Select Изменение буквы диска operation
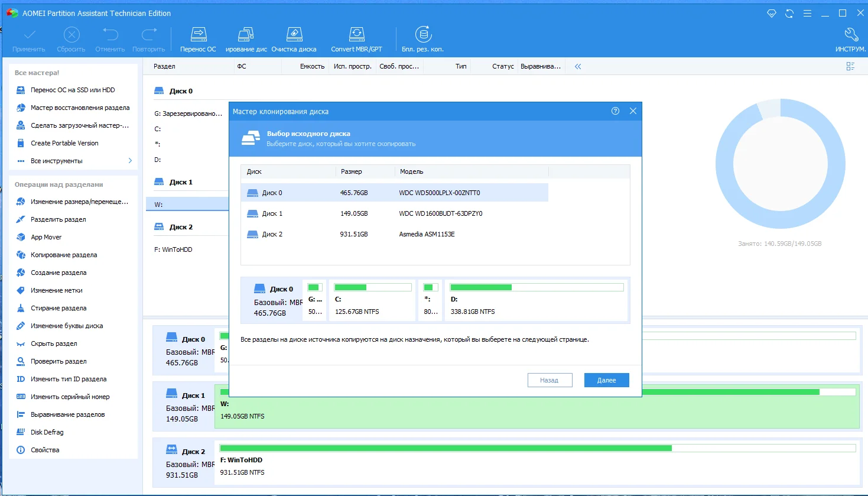The height and width of the screenshot is (496, 868). pos(67,326)
